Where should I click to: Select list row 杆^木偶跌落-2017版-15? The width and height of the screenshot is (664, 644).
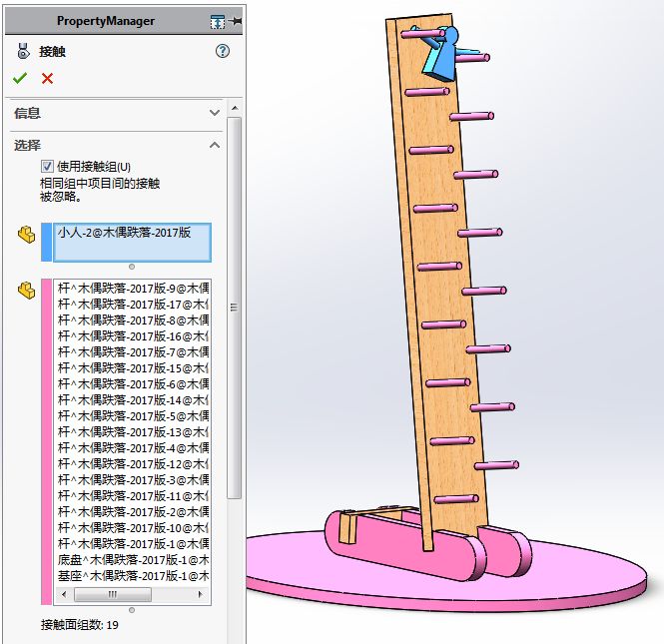pos(133,368)
